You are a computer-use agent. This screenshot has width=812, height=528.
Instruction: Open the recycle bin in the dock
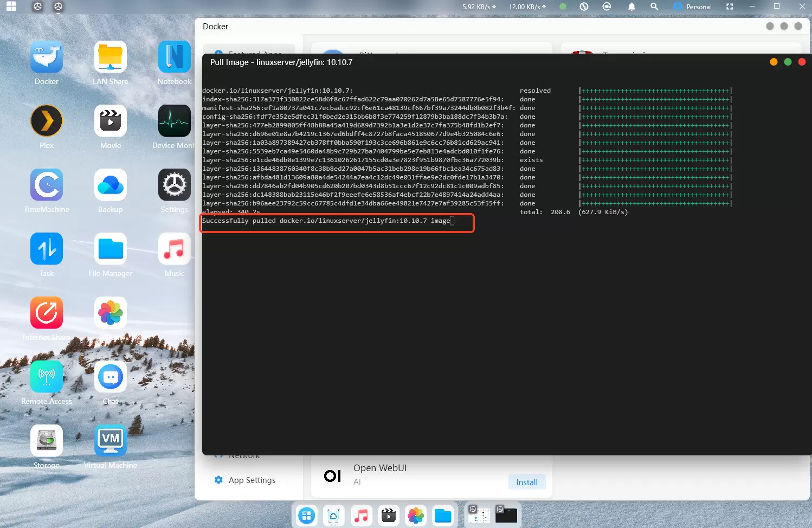[x=333, y=516]
